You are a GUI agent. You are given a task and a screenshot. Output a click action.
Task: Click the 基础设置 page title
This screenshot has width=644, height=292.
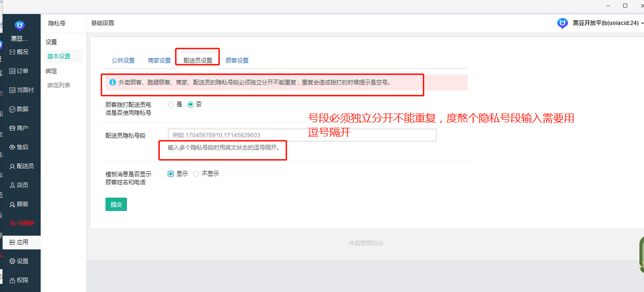pos(103,23)
